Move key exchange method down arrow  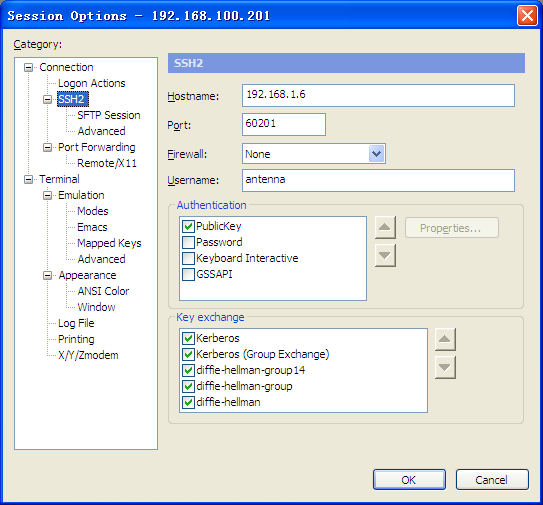445,367
